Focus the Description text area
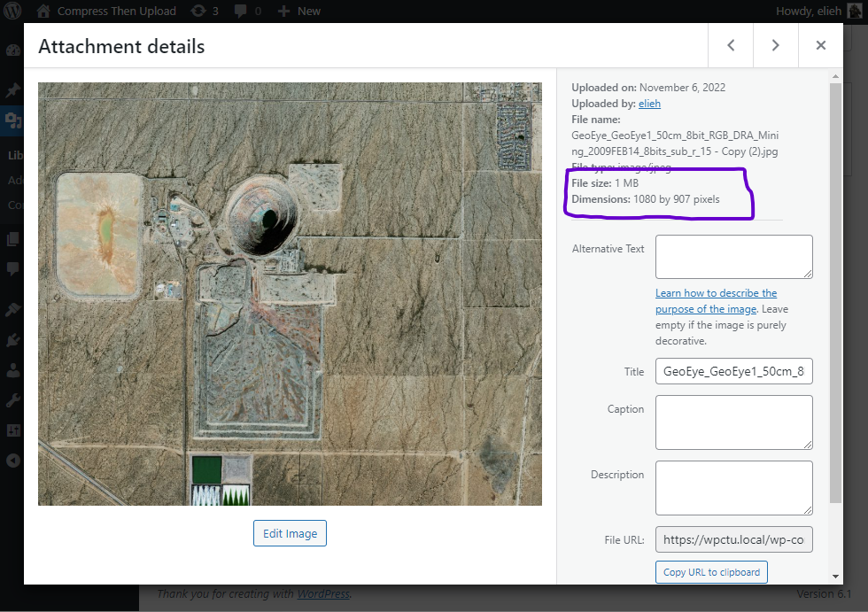868x612 pixels. 734,488
